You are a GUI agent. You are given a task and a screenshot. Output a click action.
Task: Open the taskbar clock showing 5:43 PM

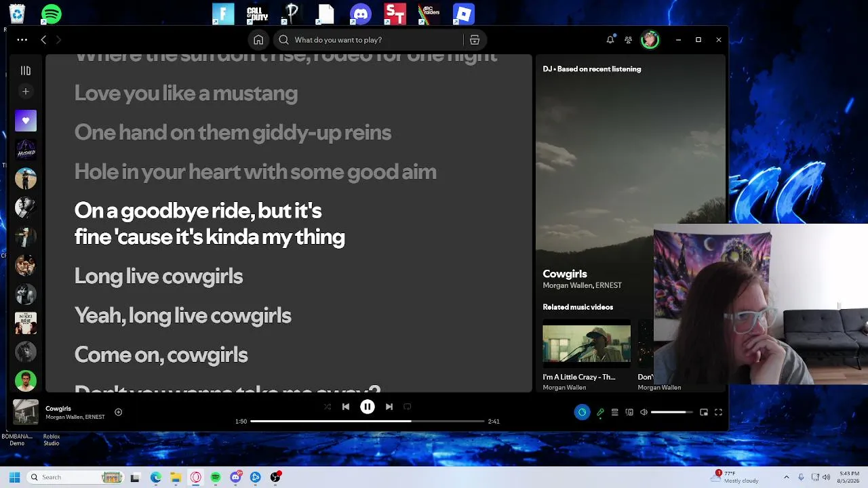coord(849,477)
